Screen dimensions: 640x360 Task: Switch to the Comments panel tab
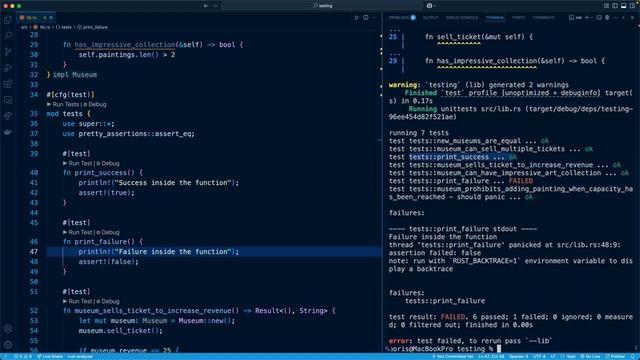pos(544,18)
